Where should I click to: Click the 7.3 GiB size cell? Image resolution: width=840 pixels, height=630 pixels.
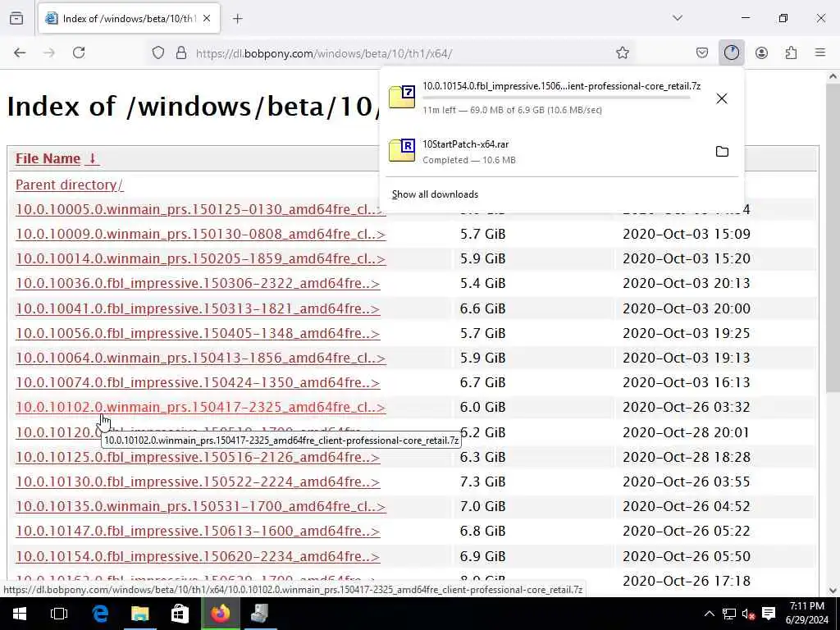pyautogui.click(x=482, y=482)
